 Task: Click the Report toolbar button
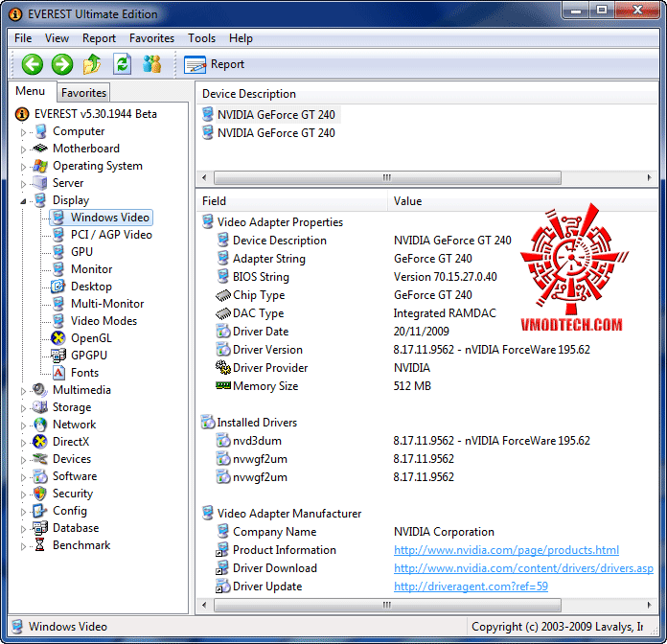(x=215, y=64)
